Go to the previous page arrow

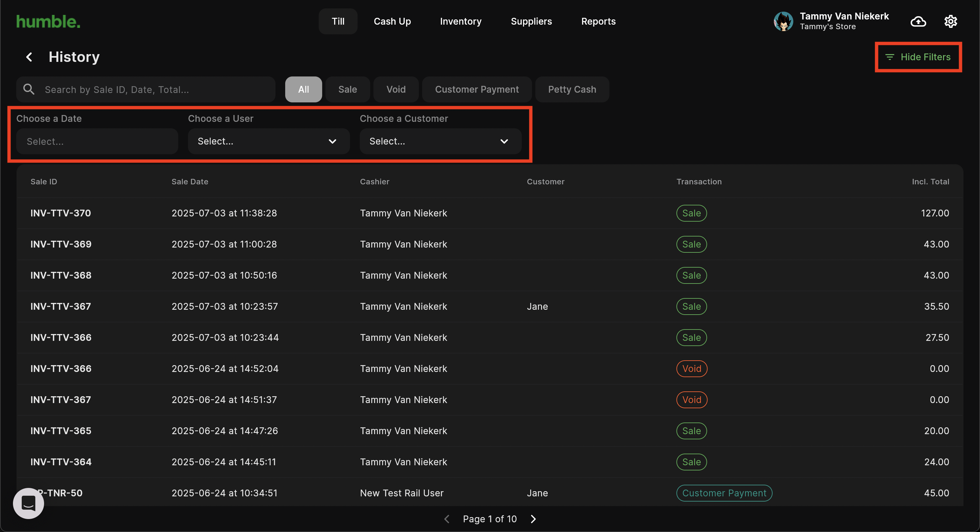point(447,519)
